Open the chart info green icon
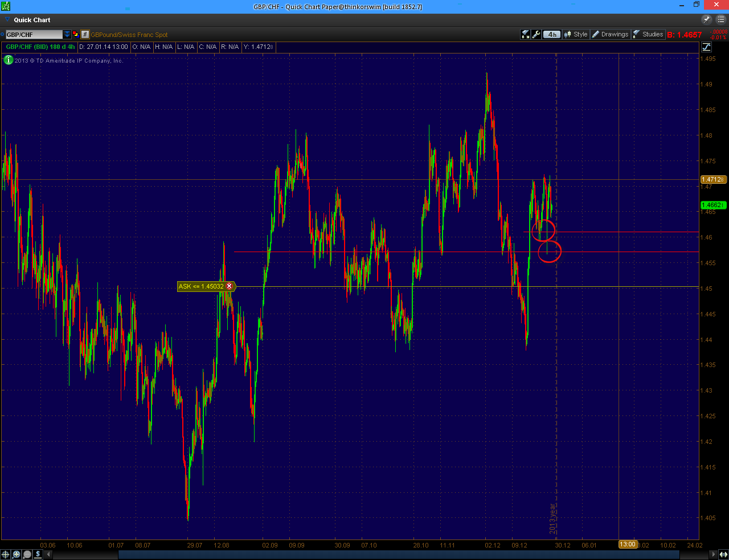Screen dimensions: 729x560 8,60
